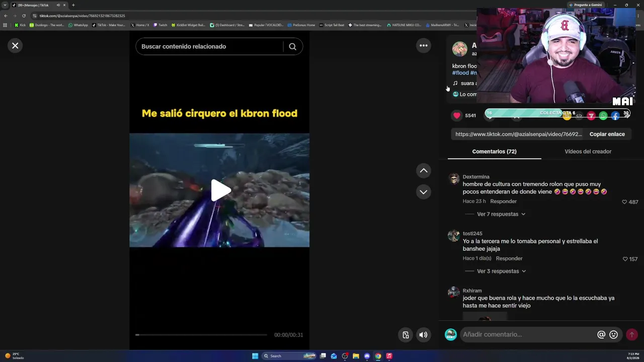Open the PreSonus Home bookmark
The height and width of the screenshot is (362, 644).
301,25
